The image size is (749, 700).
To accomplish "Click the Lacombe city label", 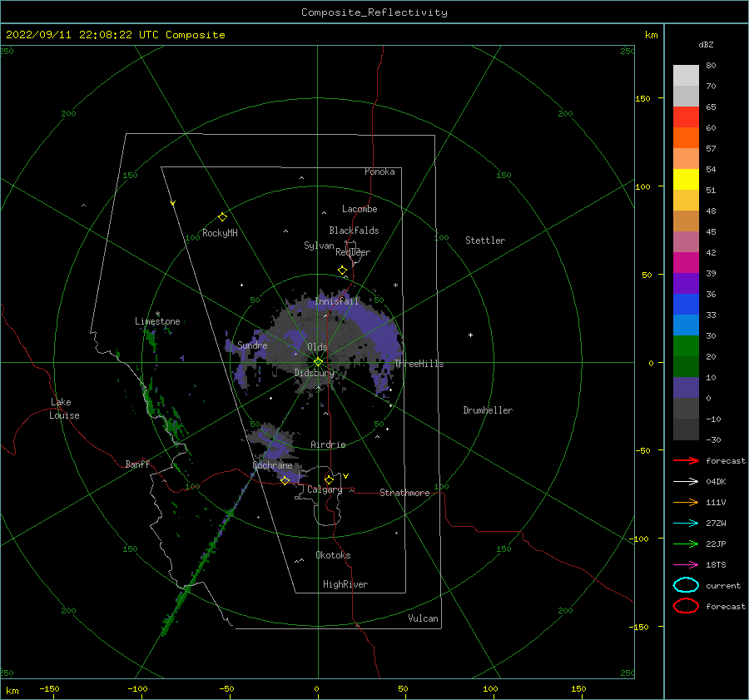I will tap(360, 209).
